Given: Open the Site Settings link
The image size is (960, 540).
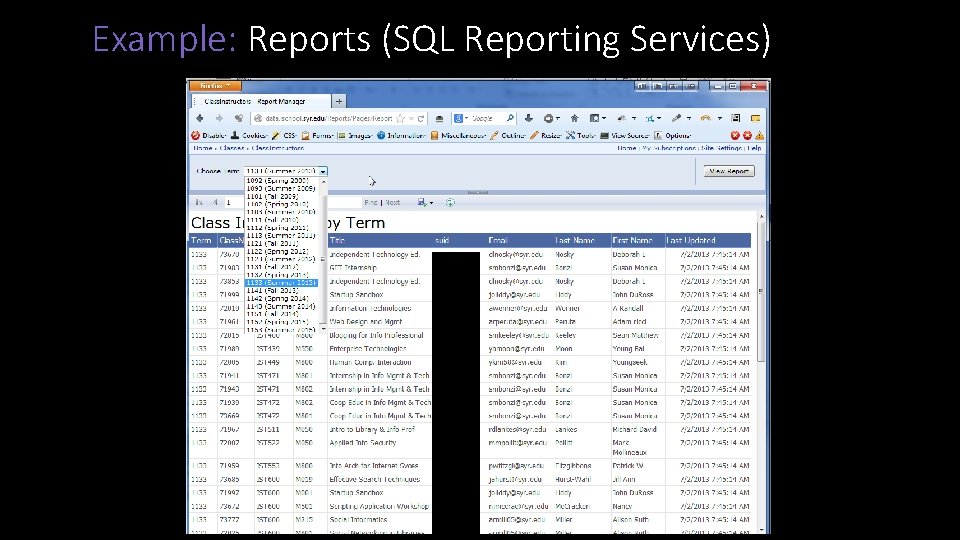Looking at the screenshot, I should pos(721,148).
